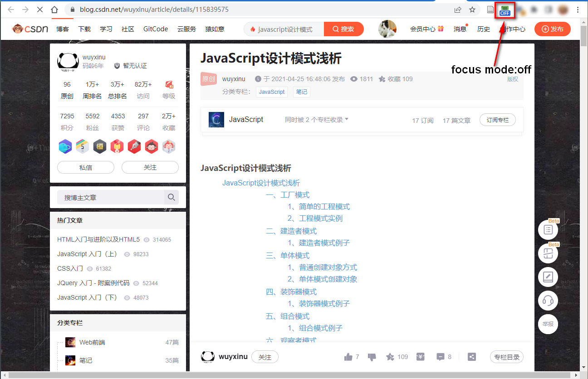Click the share icon in bottom bar
This screenshot has width=588, height=379.
(x=472, y=357)
